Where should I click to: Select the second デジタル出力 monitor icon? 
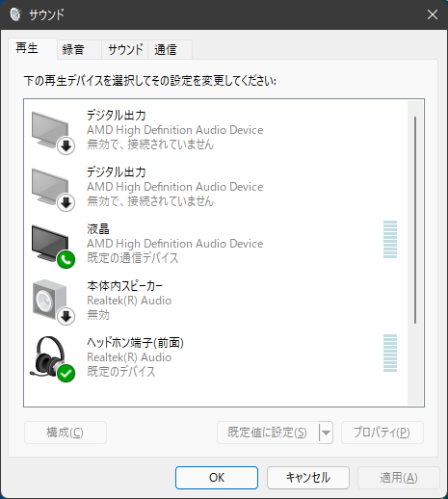(53, 189)
